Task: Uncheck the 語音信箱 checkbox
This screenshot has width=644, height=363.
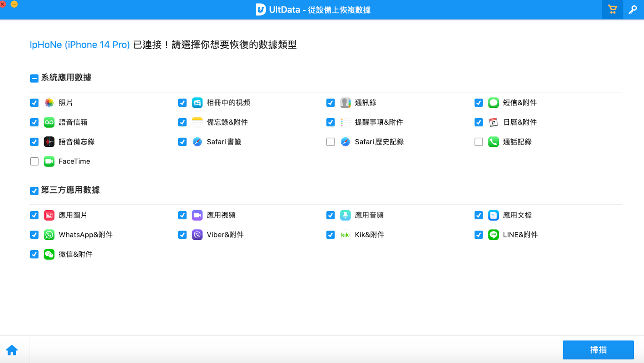Action: (34, 122)
